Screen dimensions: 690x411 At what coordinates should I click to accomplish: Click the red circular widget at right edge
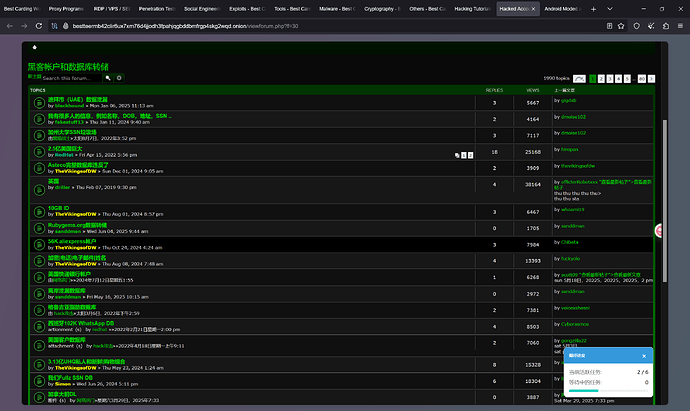click(x=659, y=231)
